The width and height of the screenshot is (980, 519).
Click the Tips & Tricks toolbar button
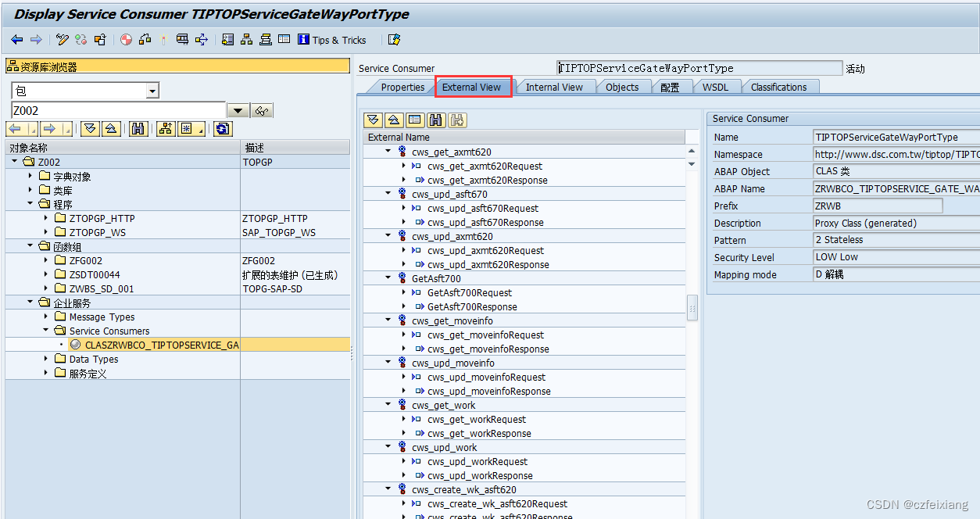pos(331,39)
